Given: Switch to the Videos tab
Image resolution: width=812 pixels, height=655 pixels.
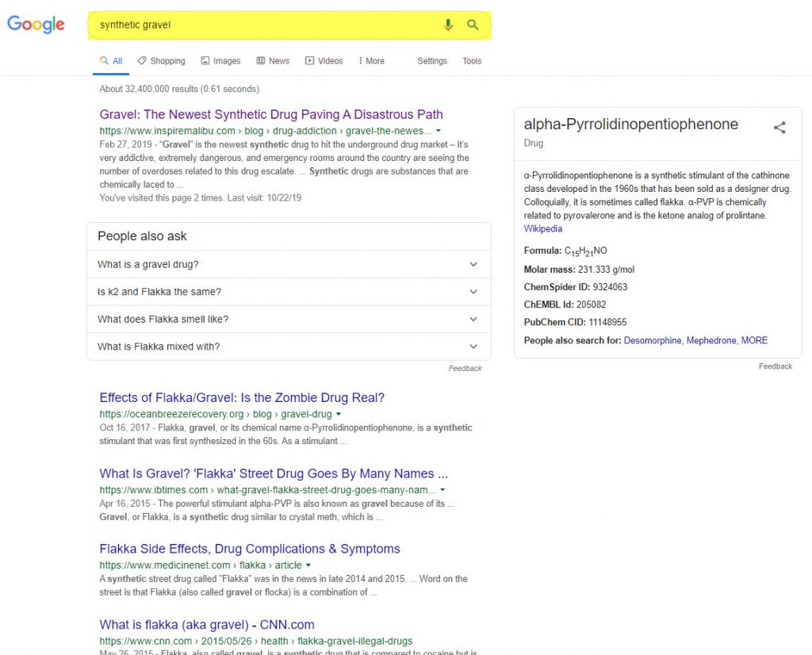Looking at the screenshot, I should pos(324,61).
